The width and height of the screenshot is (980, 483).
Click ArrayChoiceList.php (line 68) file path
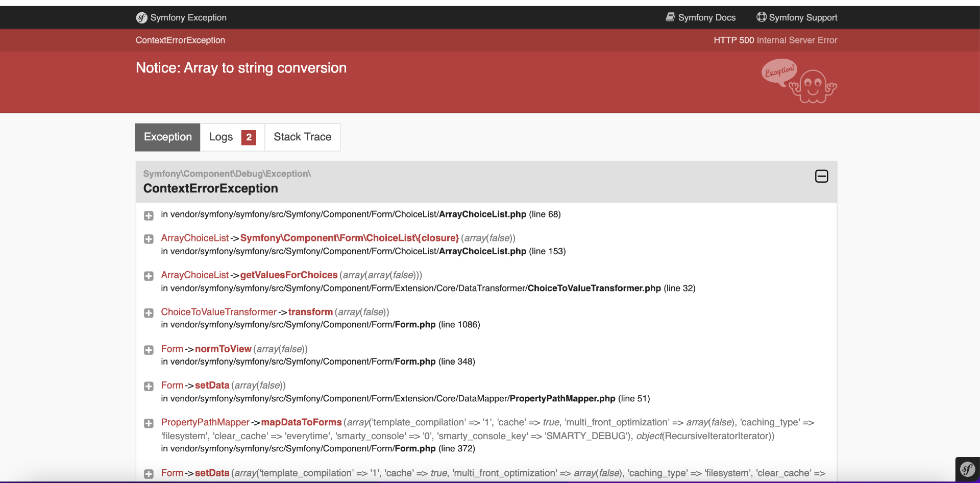(360, 214)
